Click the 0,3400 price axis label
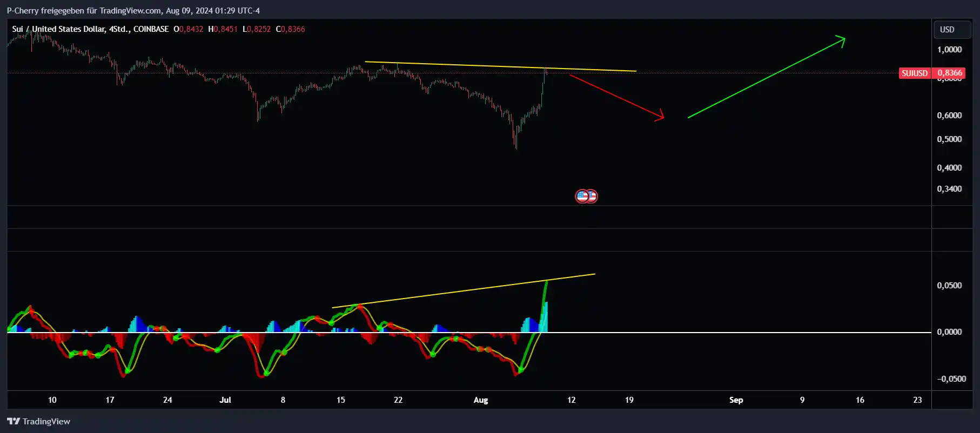This screenshot has width=980, height=433. point(949,188)
